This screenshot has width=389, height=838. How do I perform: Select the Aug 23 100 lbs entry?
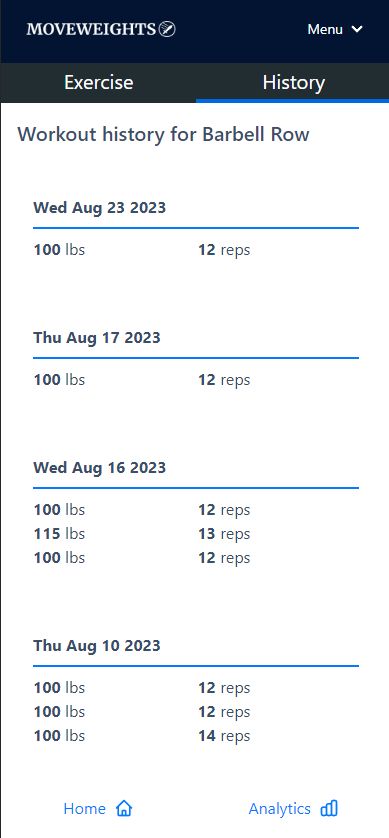click(x=59, y=250)
